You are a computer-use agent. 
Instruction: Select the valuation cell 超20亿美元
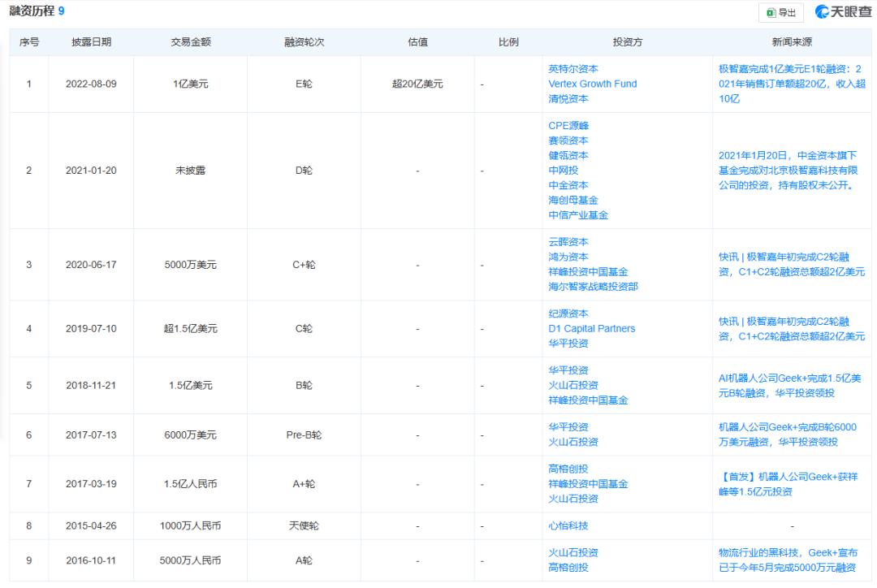click(x=417, y=84)
